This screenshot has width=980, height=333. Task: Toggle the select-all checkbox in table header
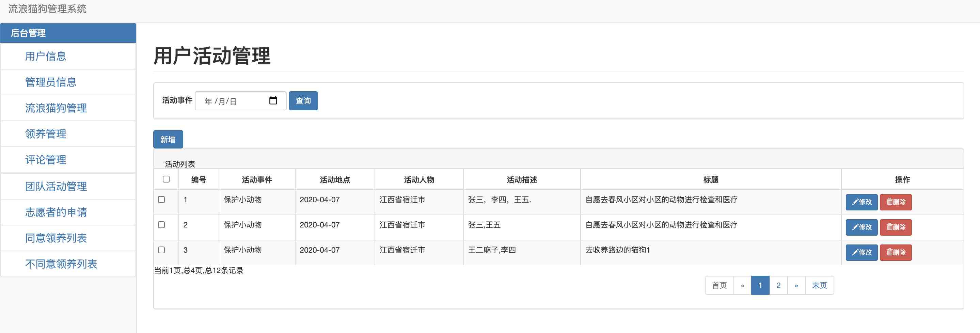pyautogui.click(x=166, y=179)
